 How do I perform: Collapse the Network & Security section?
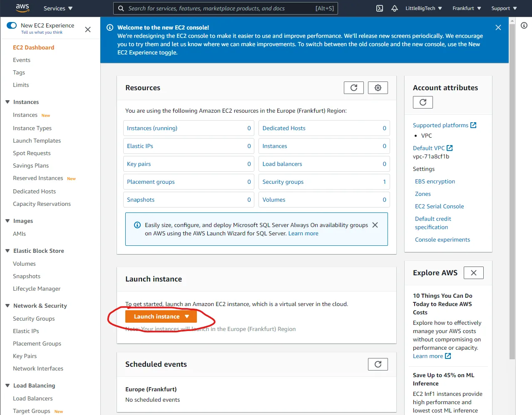7,306
